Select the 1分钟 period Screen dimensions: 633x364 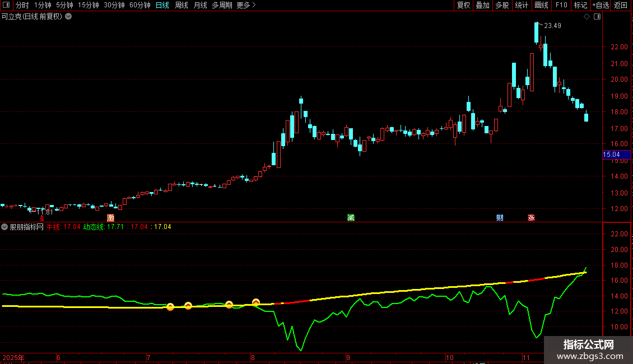43,5
